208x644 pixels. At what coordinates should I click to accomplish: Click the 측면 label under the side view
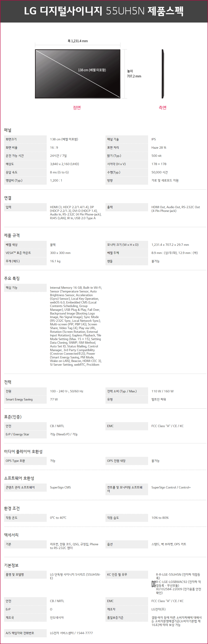163,107
